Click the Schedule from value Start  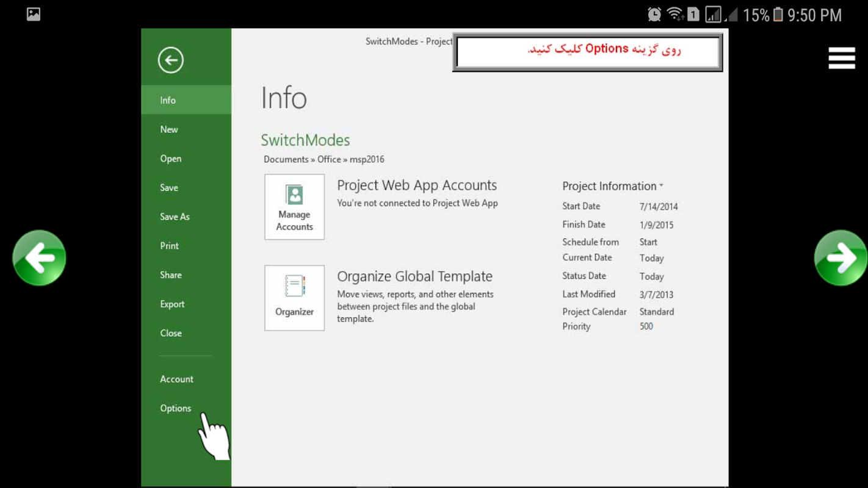[x=648, y=242]
